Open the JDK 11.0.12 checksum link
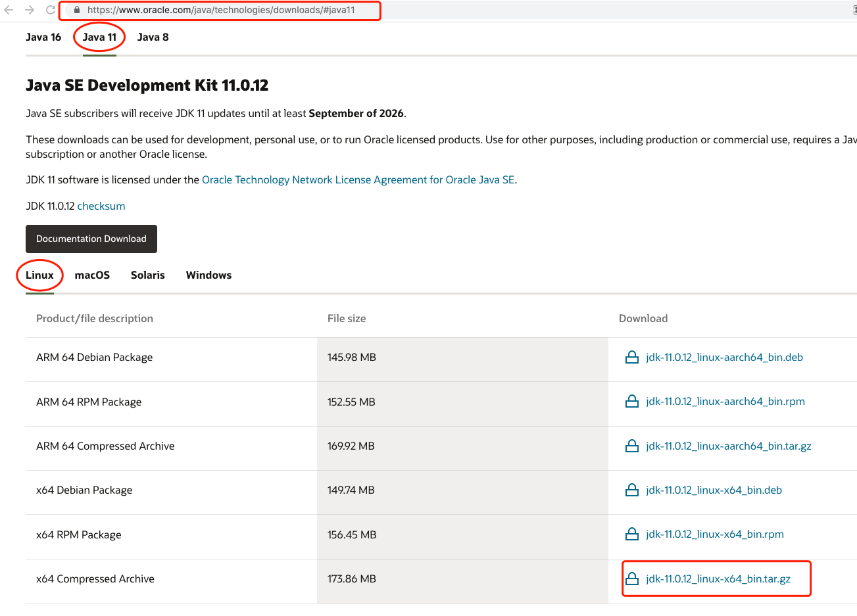 click(x=101, y=206)
